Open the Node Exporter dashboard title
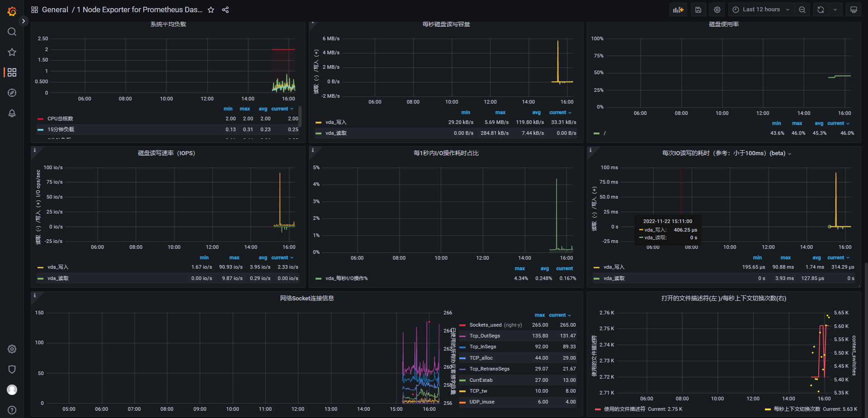The image size is (868, 418). point(139,9)
